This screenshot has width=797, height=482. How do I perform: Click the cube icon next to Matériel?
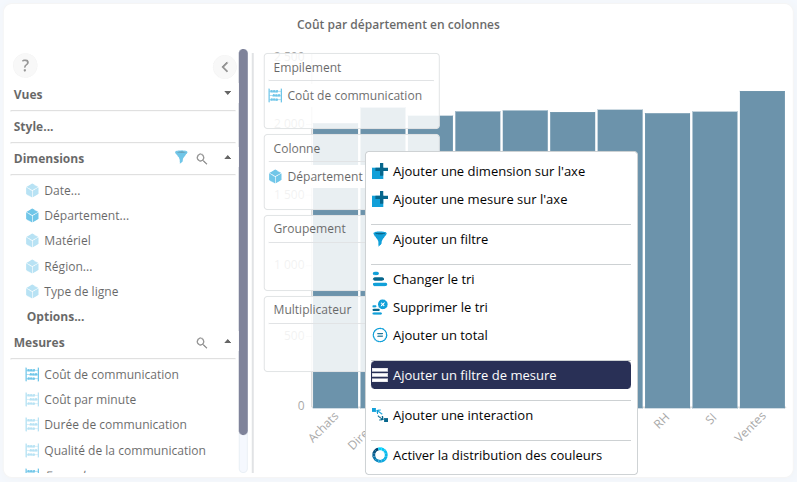coord(32,241)
